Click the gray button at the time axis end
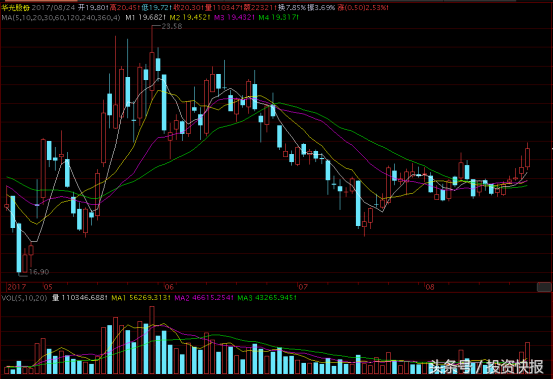The height and width of the screenshot is (380, 553). [x=544, y=287]
